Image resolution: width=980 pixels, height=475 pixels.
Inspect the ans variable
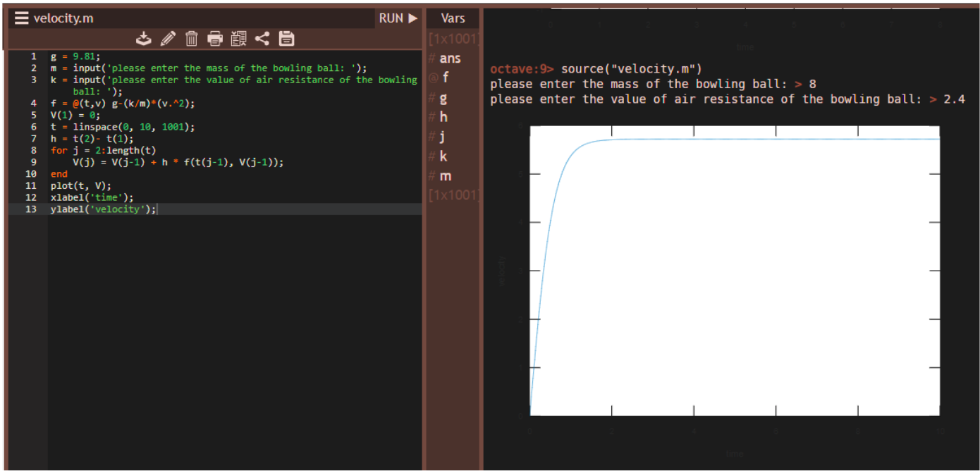(x=450, y=58)
